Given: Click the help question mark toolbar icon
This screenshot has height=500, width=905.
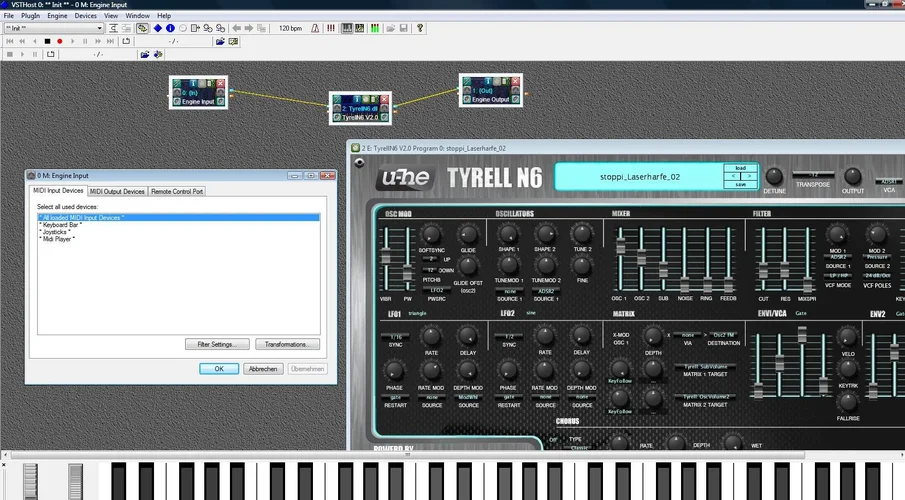Looking at the screenshot, I should click(x=420, y=28).
